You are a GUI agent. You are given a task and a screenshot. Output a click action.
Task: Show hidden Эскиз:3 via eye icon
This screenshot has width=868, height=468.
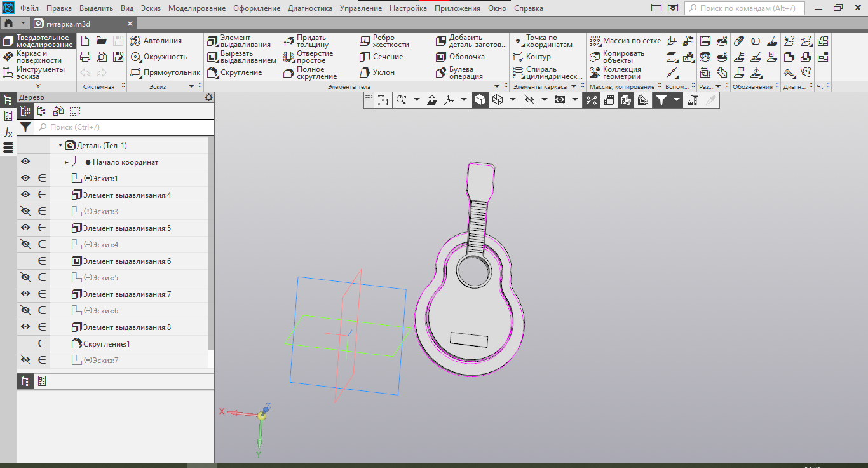tap(25, 211)
